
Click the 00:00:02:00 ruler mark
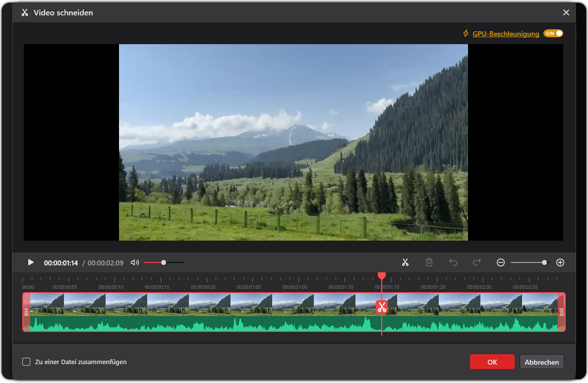479,287
